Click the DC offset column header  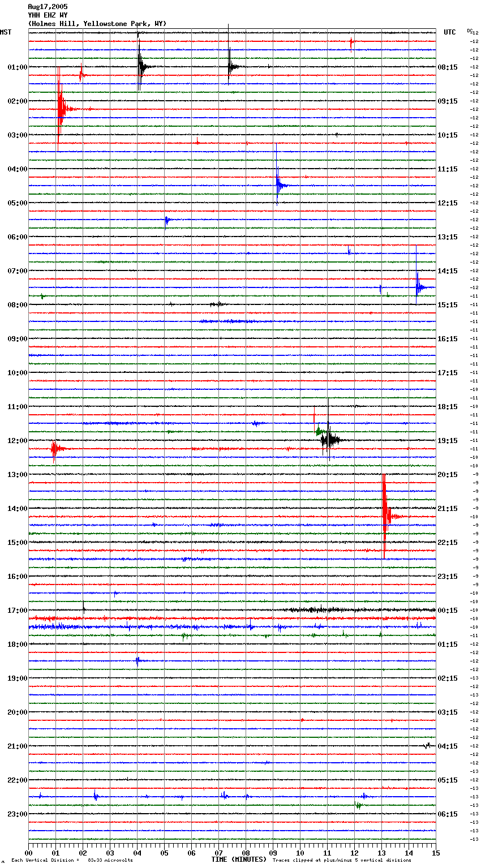[470, 30]
